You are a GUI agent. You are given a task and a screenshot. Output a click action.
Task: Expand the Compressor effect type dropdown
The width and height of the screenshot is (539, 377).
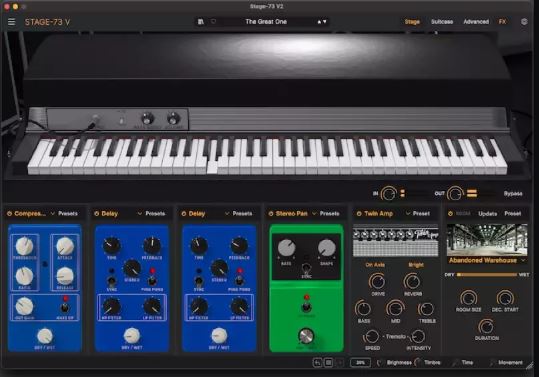[x=53, y=214]
